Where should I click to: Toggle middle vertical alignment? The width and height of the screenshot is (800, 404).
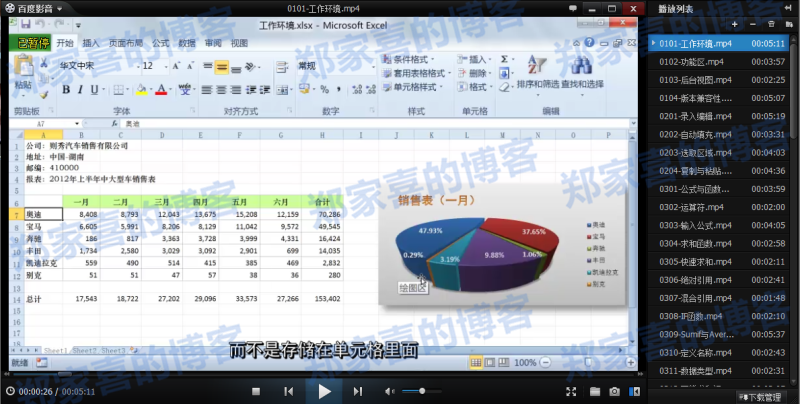click(221, 67)
